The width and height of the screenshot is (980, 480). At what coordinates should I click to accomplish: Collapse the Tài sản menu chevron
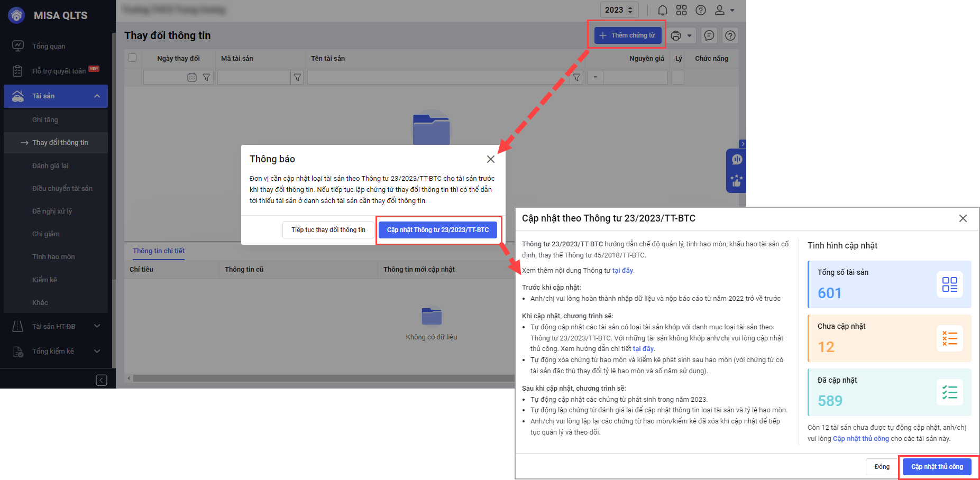(x=97, y=96)
